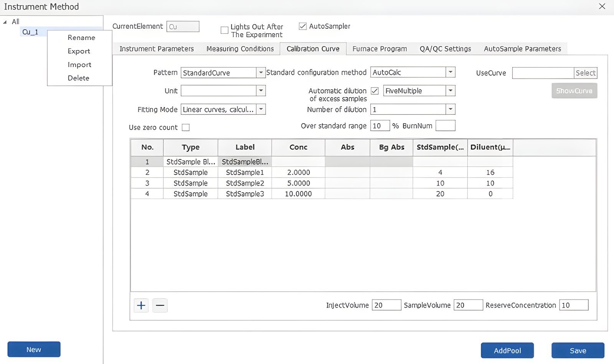
Task: Select the Calibration Curve tab
Action: [313, 49]
